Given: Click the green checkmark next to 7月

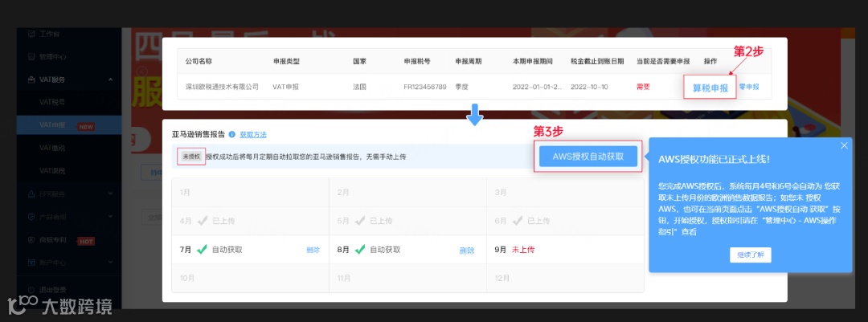Looking at the screenshot, I should point(202,250).
